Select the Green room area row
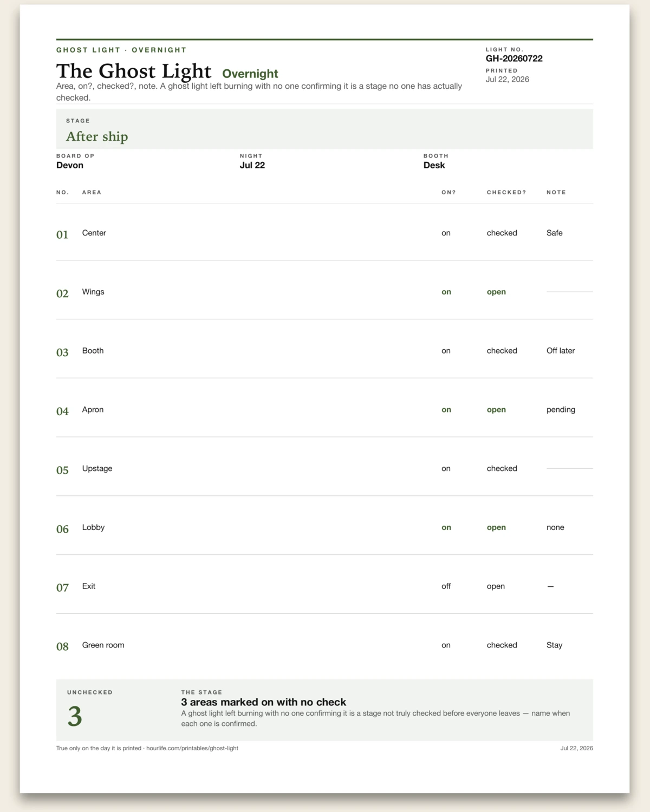 click(x=324, y=645)
